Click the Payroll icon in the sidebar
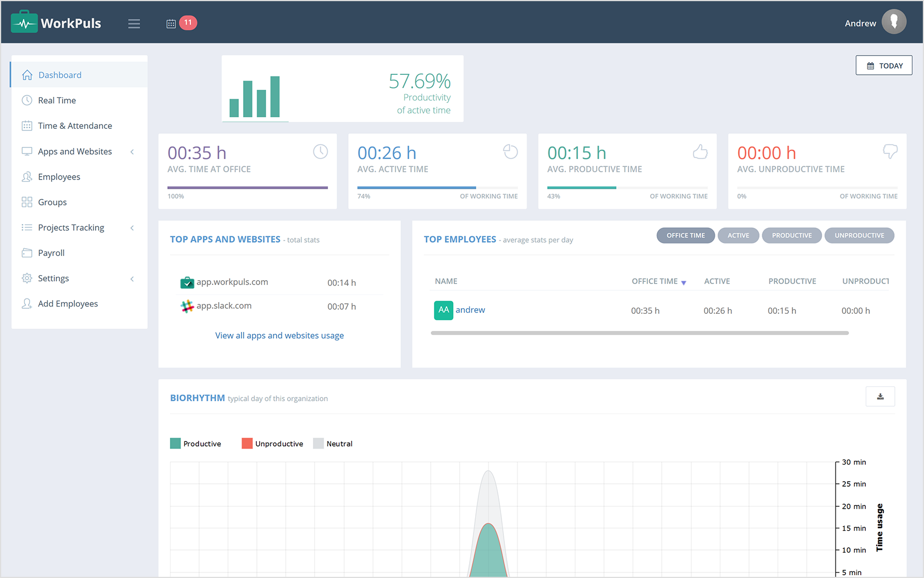Image resolution: width=924 pixels, height=578 pixels. click(x=27, y=253)
